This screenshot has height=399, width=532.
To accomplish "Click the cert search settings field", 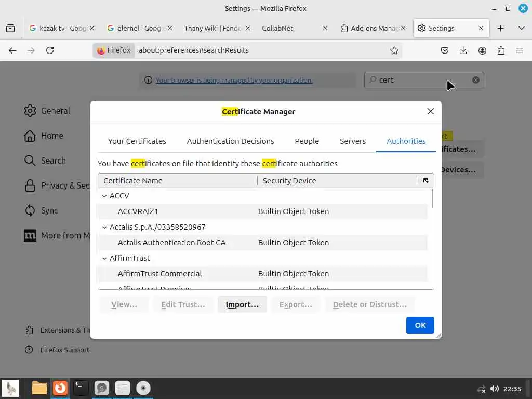I will point(424,80).
